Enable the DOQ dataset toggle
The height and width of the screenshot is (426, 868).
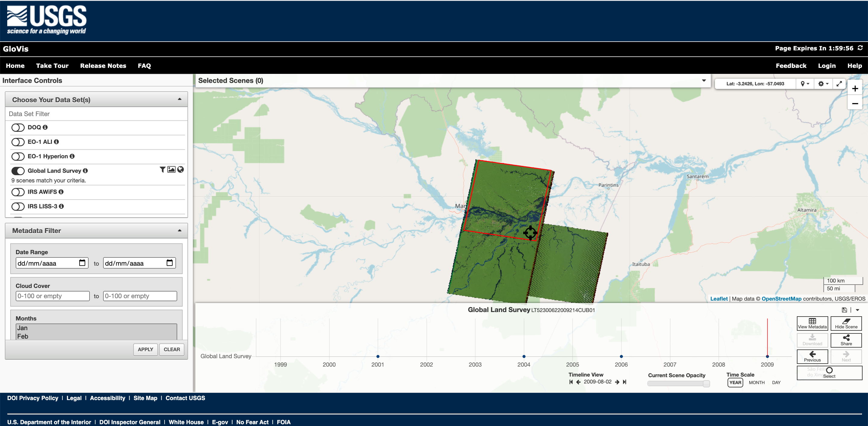click(x=18, y=128)
